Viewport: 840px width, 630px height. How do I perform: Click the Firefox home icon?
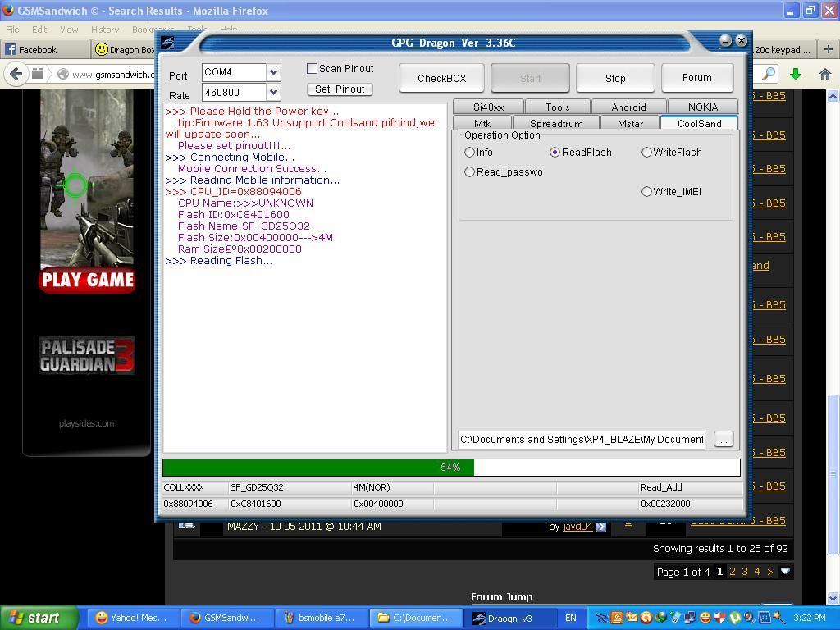tap(825, 74)
